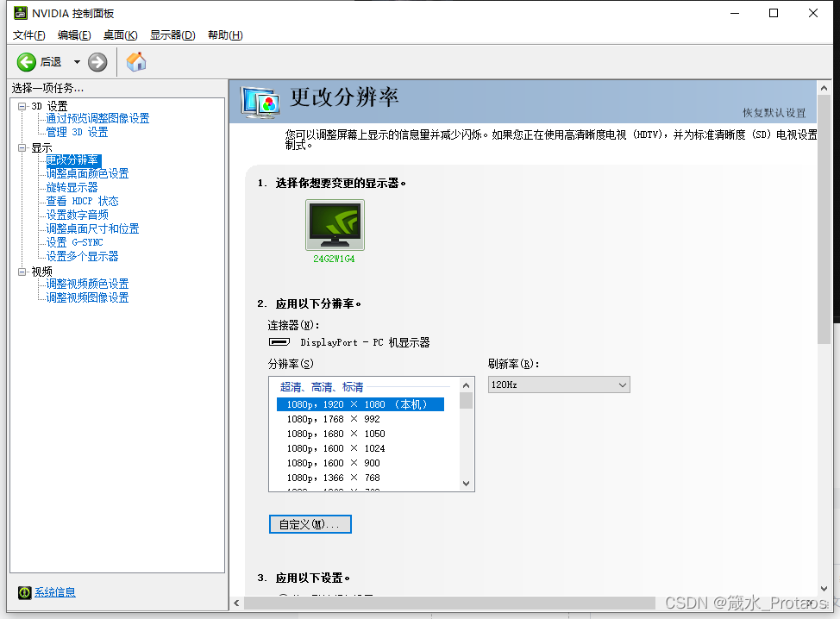Collapse the 视频 tree node
This screenshot has width=840, height=619.
(22, 272)
